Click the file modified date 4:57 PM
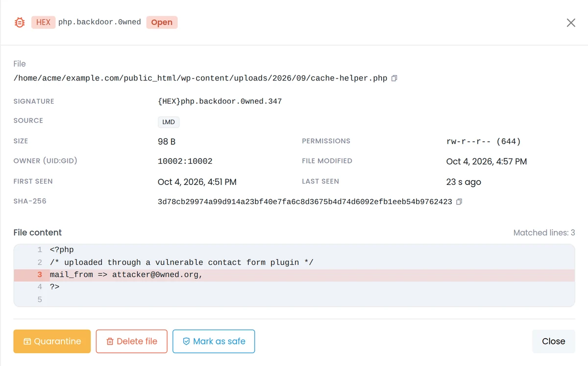Image resolution: width=588 pixels, height=366 pixels. coord(487,161)
